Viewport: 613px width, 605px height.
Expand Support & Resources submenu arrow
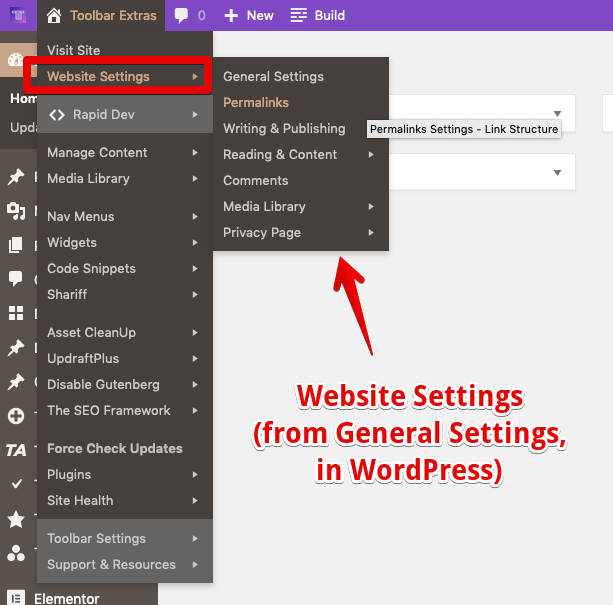pyautogui.click(x=195, y=564)
